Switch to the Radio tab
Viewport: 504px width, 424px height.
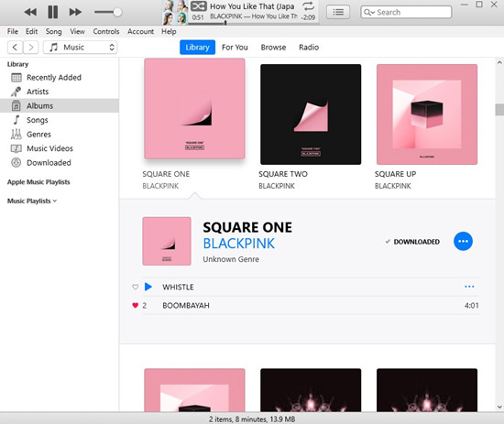[309, 48]
